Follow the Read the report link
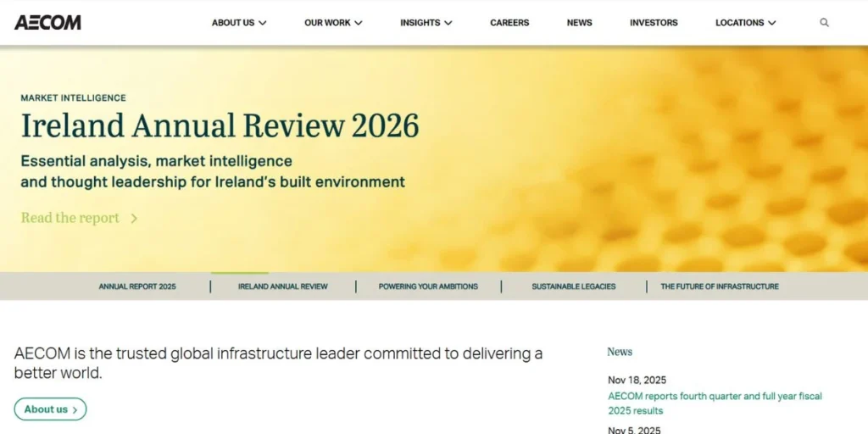 (79, 218)
